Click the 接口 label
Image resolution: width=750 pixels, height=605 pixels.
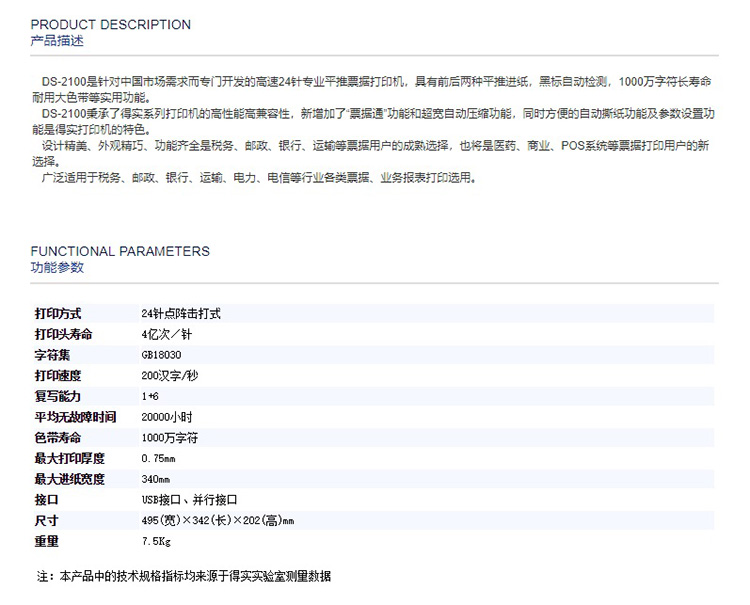pos(46,500)
